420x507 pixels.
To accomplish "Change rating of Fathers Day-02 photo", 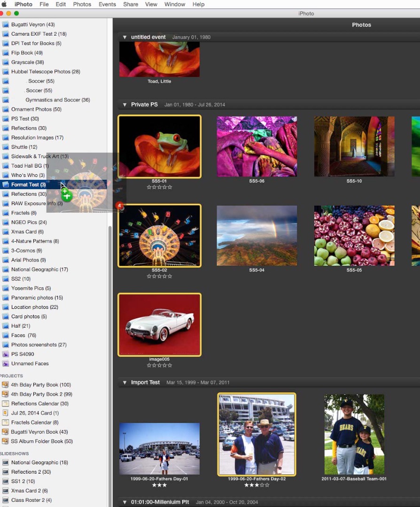I will pyautogui.click(x=257, y=485).
